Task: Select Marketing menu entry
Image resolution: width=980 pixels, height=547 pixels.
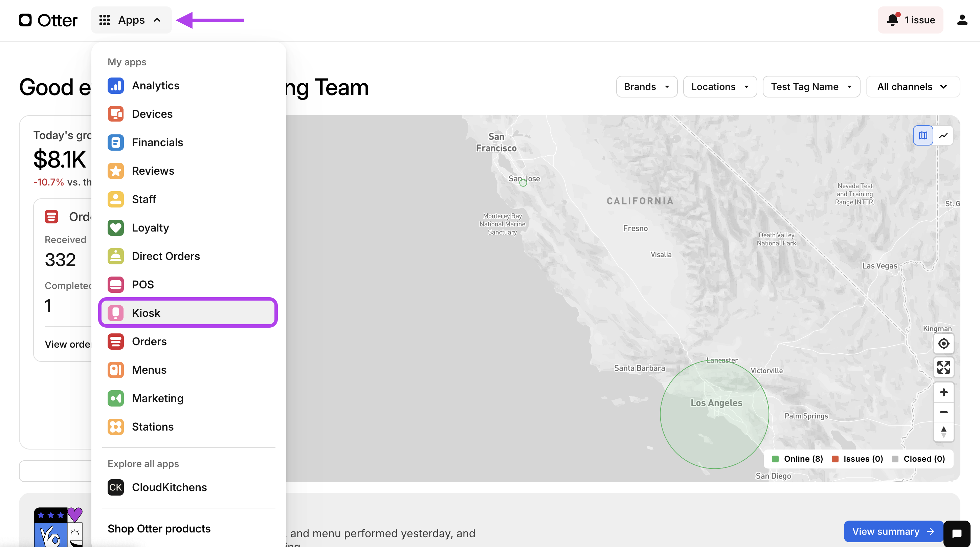Action: click(188, 398)
